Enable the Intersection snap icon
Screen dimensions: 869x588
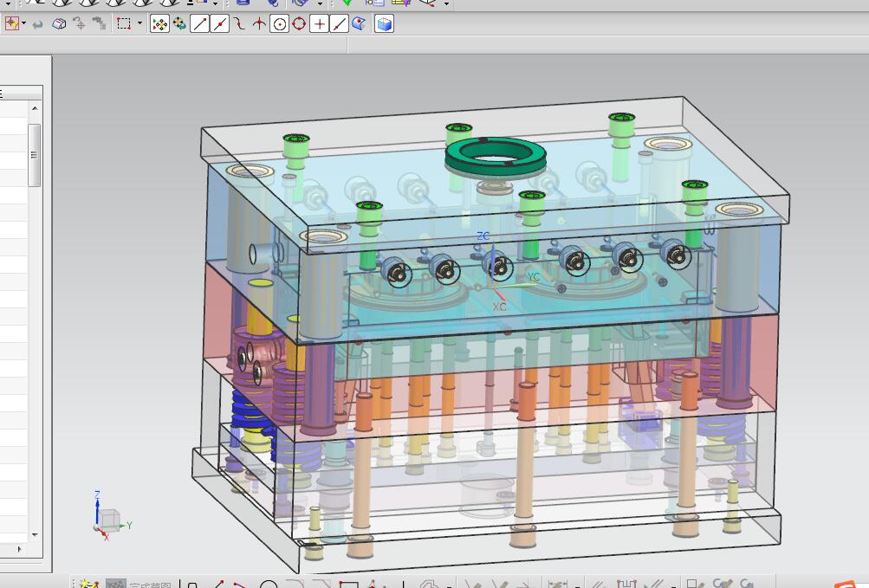point(259,24)
